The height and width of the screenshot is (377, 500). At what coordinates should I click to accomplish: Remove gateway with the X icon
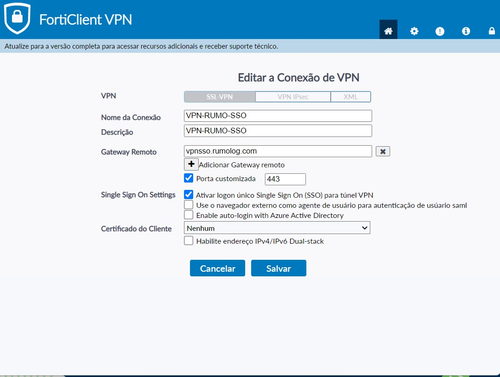[x=383, y=151]
